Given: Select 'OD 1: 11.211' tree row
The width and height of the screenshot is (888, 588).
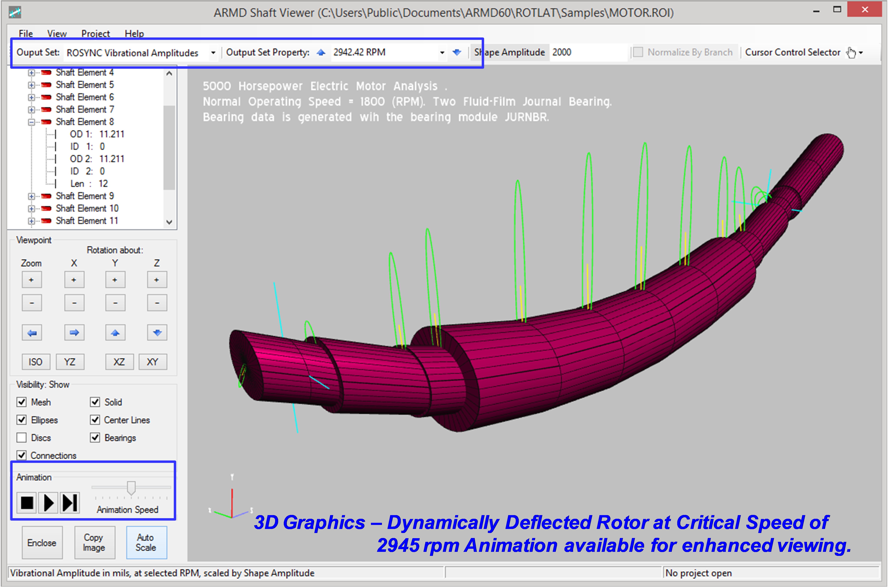Looking at the screenshot, I should pyautogui.click(x=97, y=134).
